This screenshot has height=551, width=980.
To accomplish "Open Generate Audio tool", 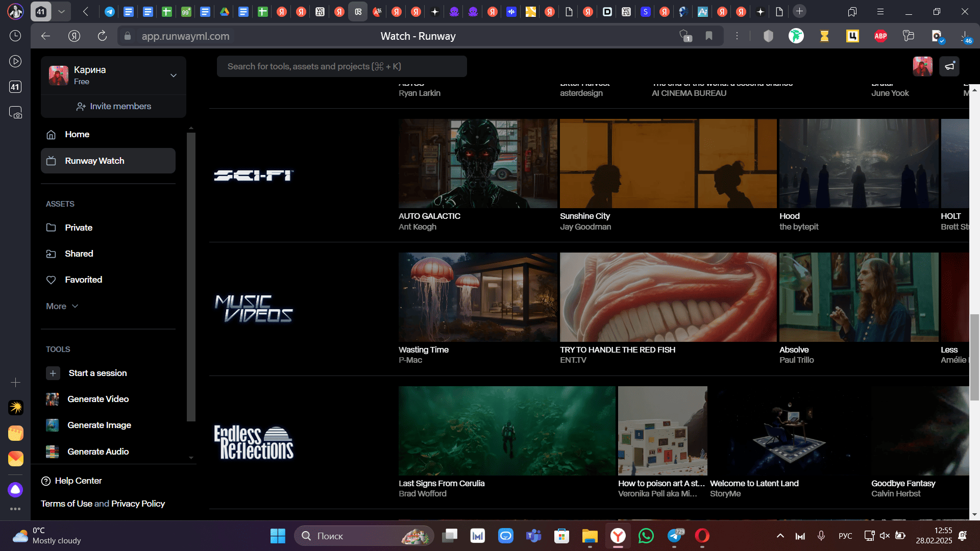I will click(97, 452).
